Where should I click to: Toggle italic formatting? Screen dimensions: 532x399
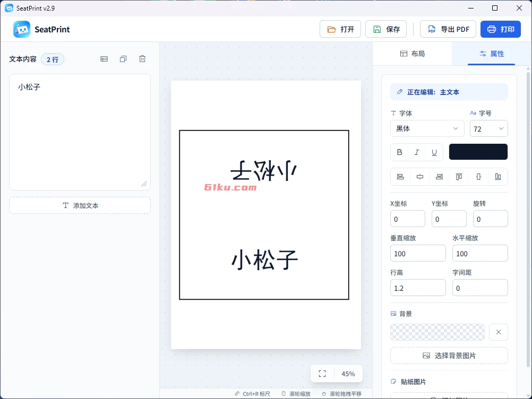[x=417, y=152]
